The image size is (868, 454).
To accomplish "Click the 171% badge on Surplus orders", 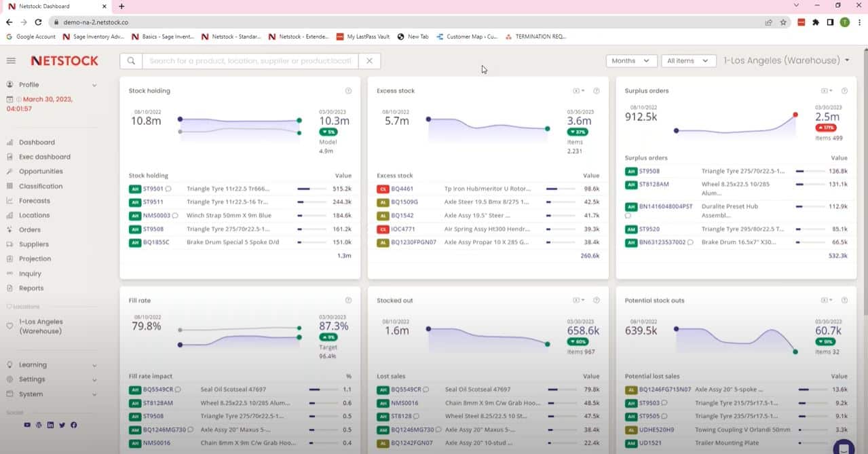I will click(826, 128).
